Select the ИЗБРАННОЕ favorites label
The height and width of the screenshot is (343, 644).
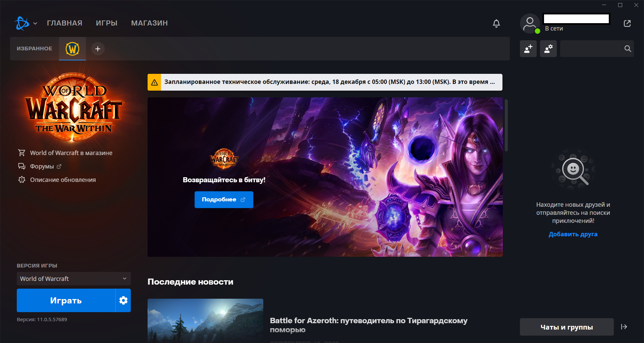[x=35, y=49]
